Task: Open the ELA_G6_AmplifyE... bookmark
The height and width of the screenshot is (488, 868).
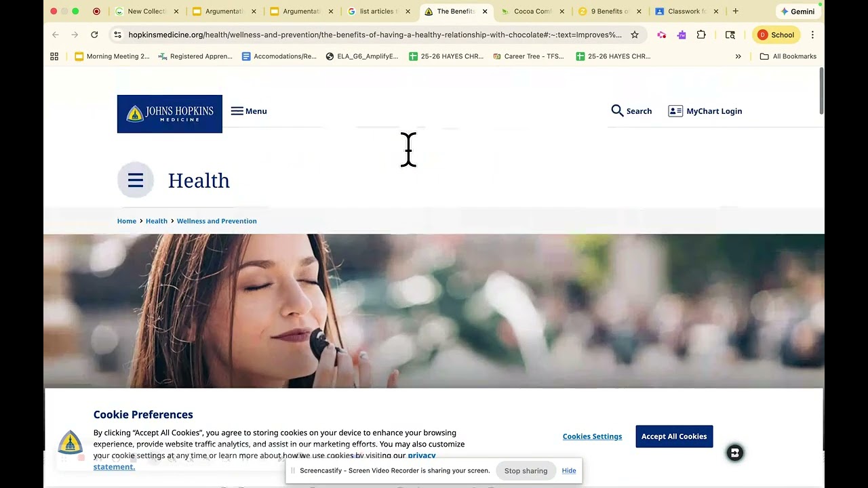Action: [x=362, y=56]
